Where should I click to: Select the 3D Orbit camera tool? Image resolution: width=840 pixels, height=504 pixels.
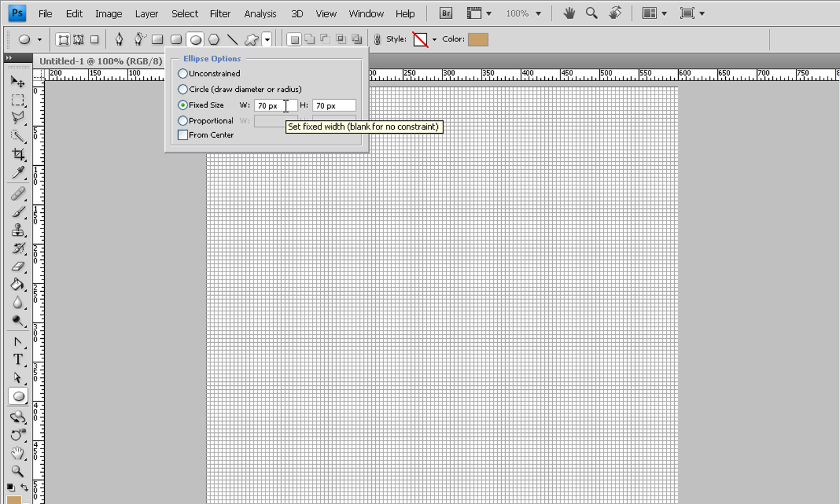tap(18, 435)
